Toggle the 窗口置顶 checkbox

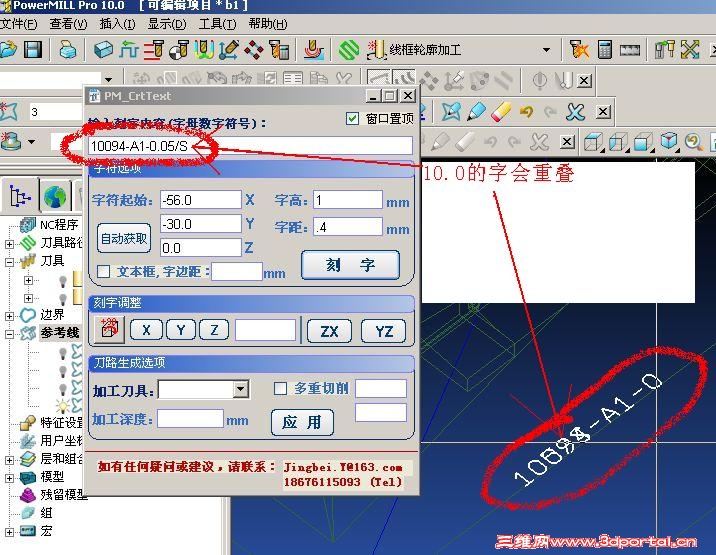[x=352, y=119]
